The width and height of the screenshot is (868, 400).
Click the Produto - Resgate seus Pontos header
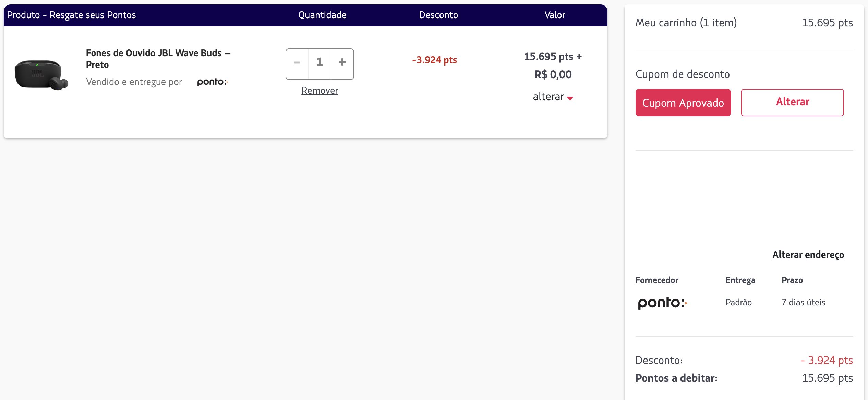coord(71,15)
